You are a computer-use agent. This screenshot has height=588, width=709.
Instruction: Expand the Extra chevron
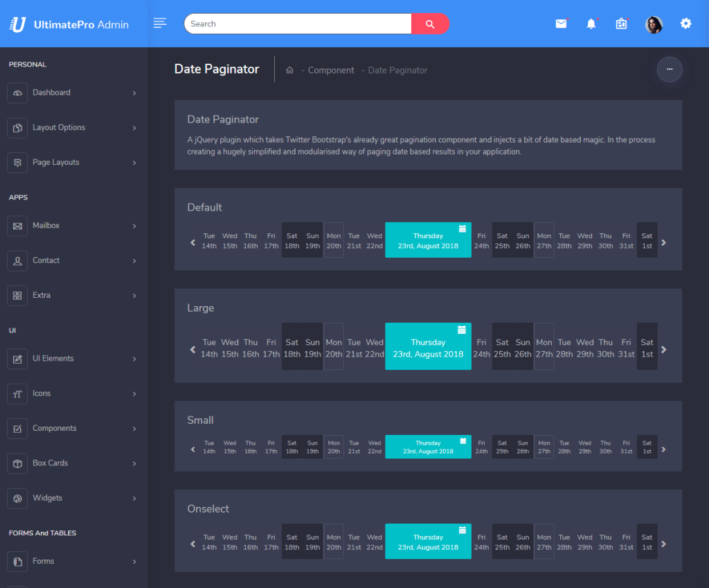[x=134, y=296]
